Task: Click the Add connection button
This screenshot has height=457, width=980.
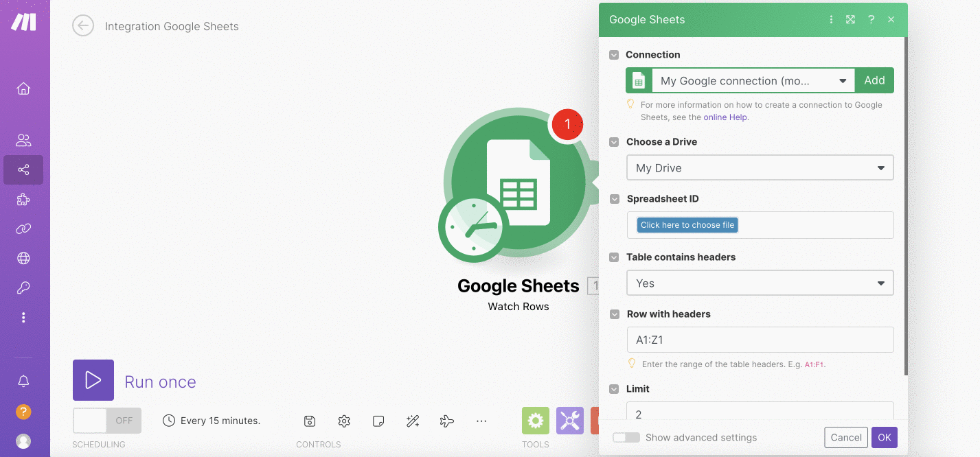Action: (x=874, y=80)
